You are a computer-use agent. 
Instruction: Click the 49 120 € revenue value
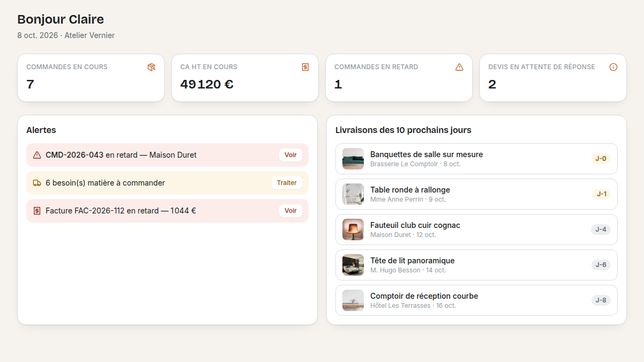207,84
